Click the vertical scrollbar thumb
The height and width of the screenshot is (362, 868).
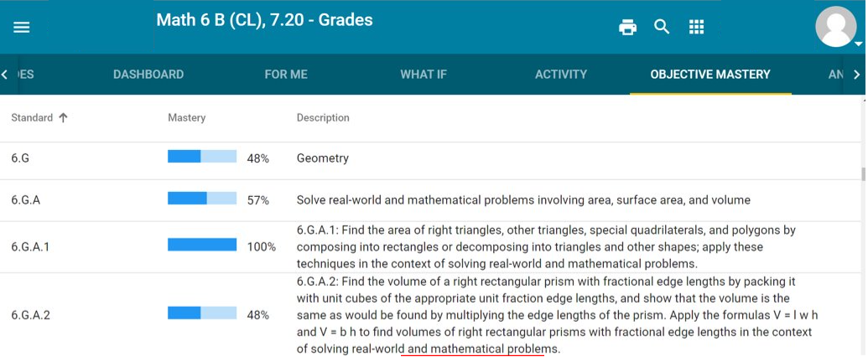(x=863, y=175)
